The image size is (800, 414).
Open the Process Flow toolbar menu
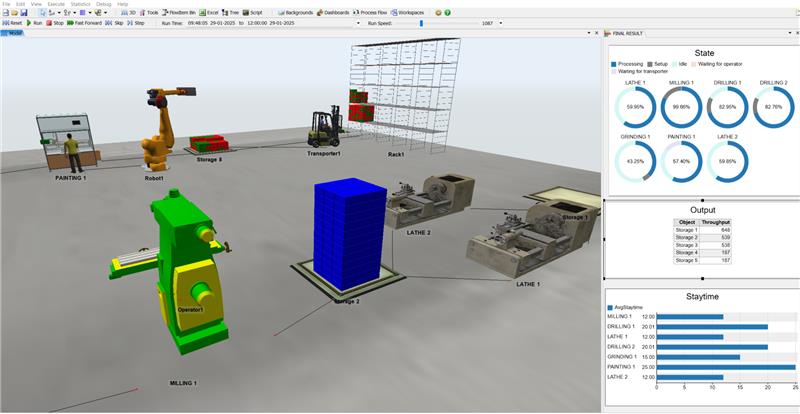[x=371, y=12]
